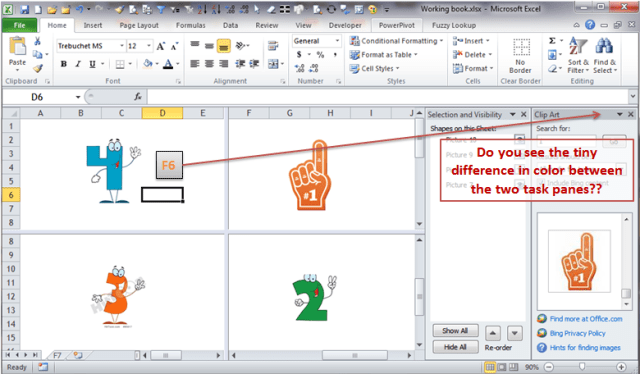Click the Clear eraser icon in Editing
This screenshot has width=640, height=374.
click(x=552, y=68)
